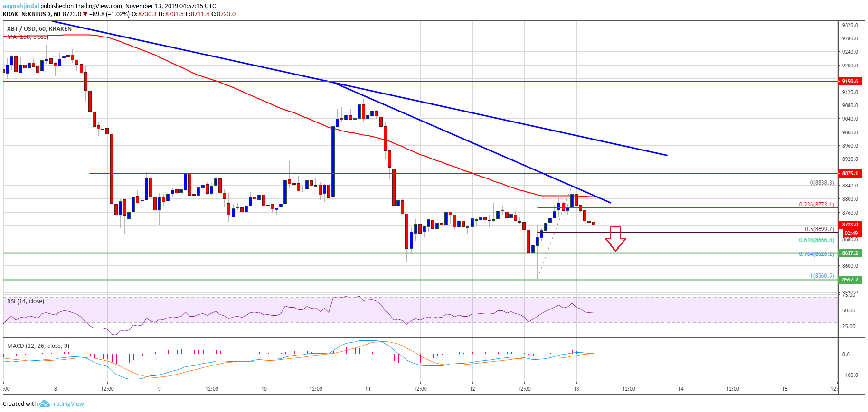Select the KRAKEN:XBTUSD symbol text

pos(26,14)
